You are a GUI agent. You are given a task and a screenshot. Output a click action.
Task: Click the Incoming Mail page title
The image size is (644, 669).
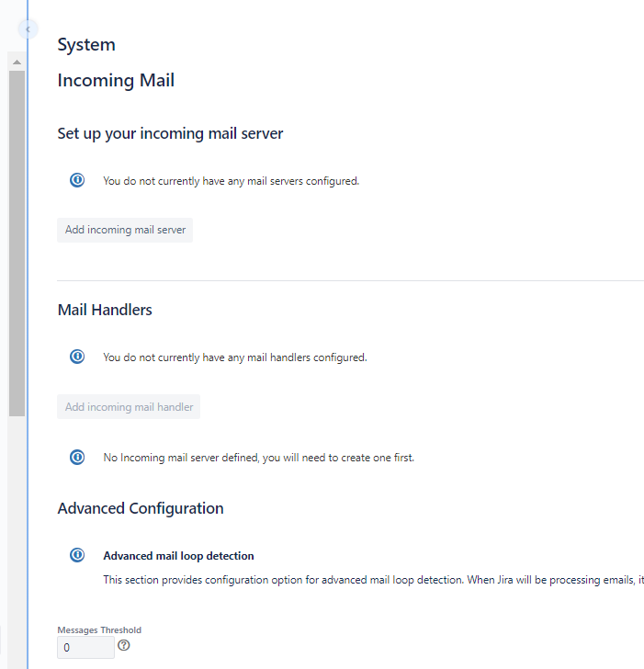click(116, 81)
